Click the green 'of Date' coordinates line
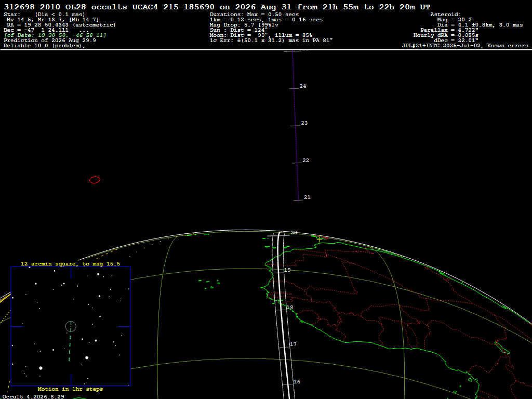The width and height of the screenshot is (532, 399). pyautogui.click(x=55, y=35)
